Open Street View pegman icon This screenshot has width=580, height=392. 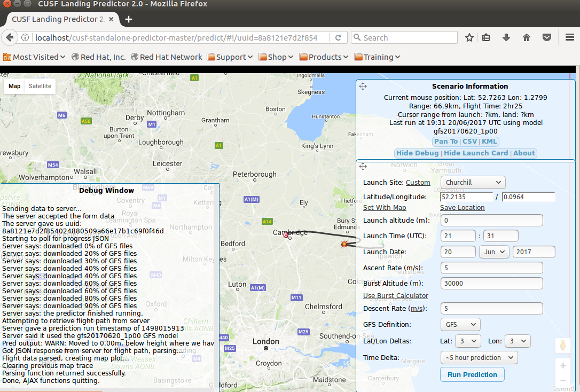click(x=562, y=346)
